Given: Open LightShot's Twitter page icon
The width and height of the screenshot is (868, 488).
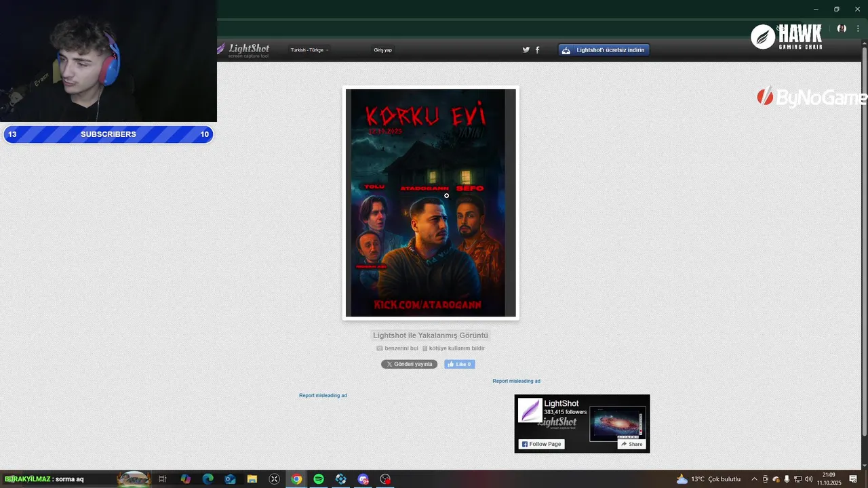Looking at the screenshot, I should (526, 49).
